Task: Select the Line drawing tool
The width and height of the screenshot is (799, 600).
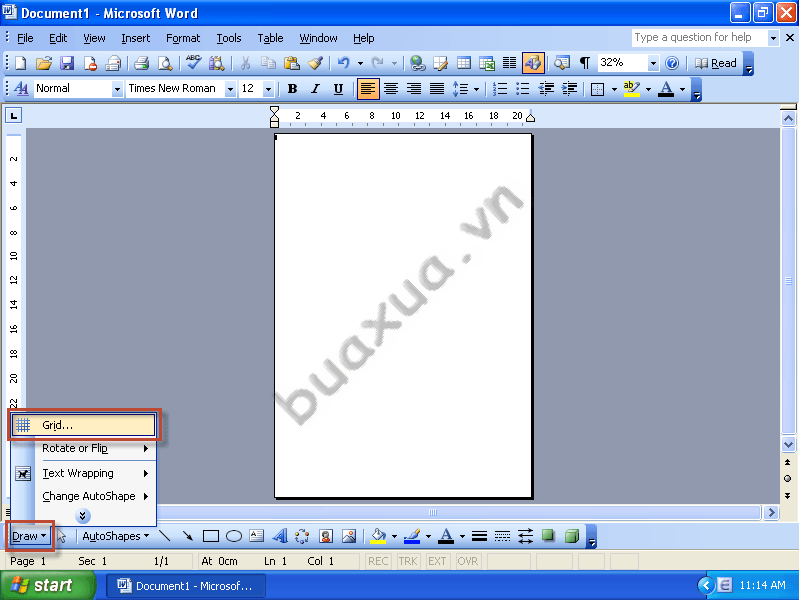Action: [164, 536]
